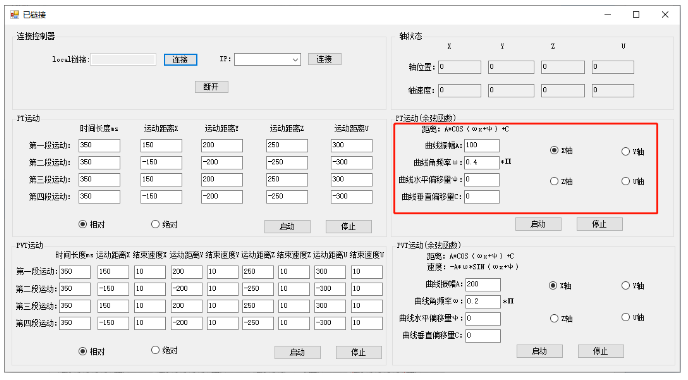Edit PVT 第二段运动 distance Y field showing -200
The height and width of the screenshot is (380, 688).
[x=187, y=289]
